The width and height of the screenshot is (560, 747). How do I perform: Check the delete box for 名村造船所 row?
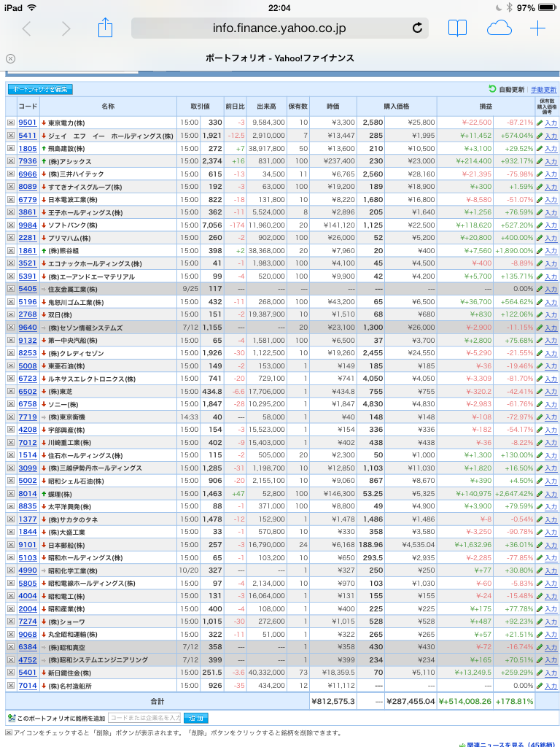(x=10, y=686)
